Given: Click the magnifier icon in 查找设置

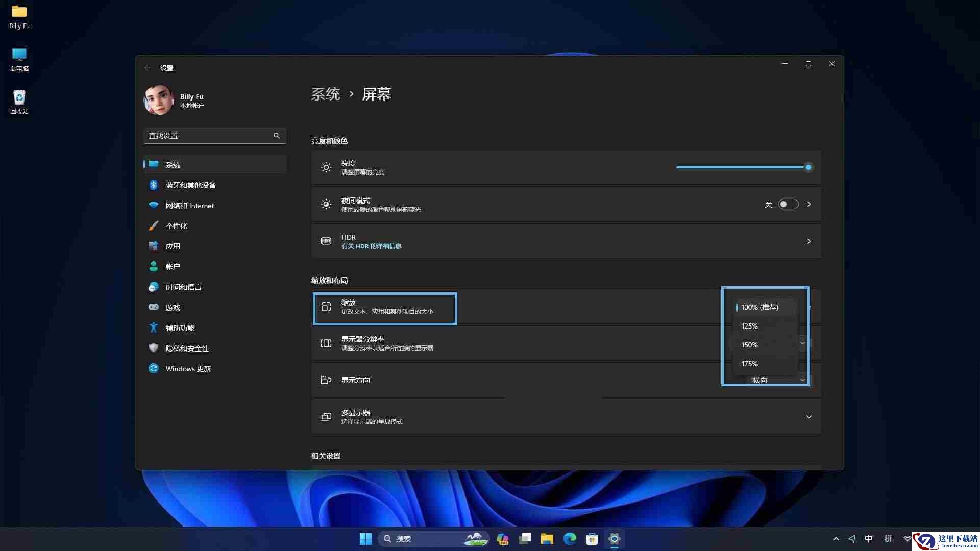Looking at the screenshot, I should tap(277, 136).
